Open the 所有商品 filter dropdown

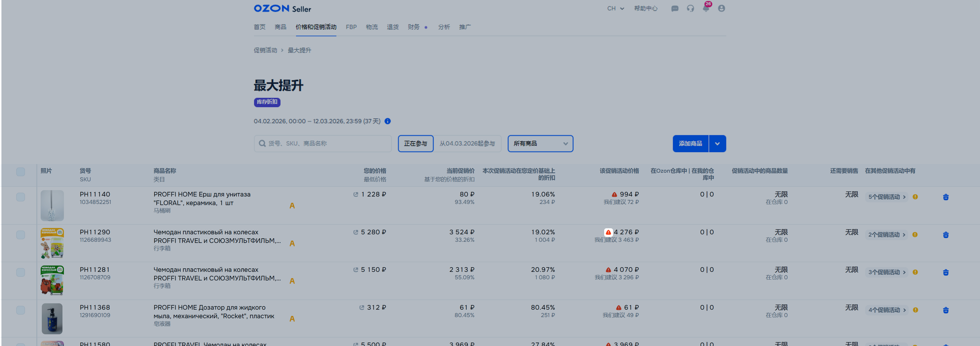[540, 144]
